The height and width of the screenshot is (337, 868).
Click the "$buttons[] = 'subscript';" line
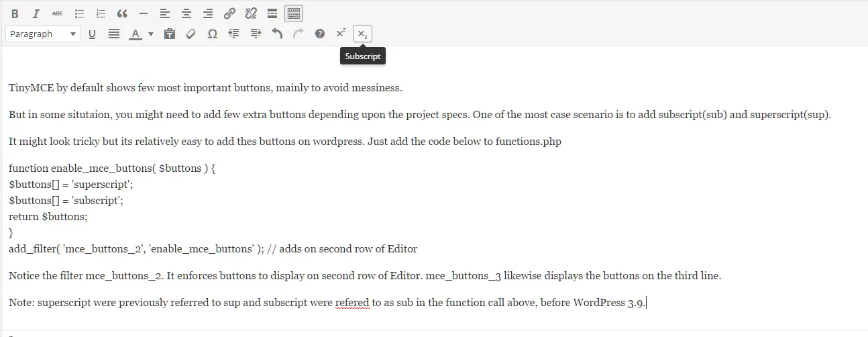[66, 201]
